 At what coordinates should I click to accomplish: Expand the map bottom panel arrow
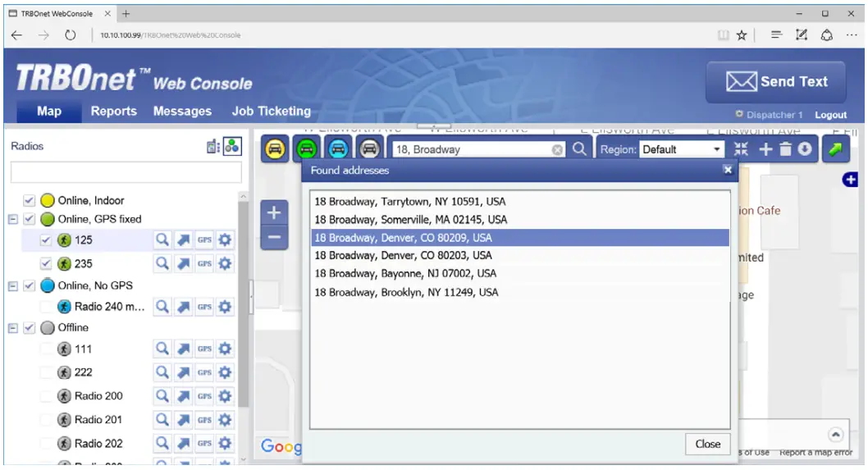tap(835, 435)
